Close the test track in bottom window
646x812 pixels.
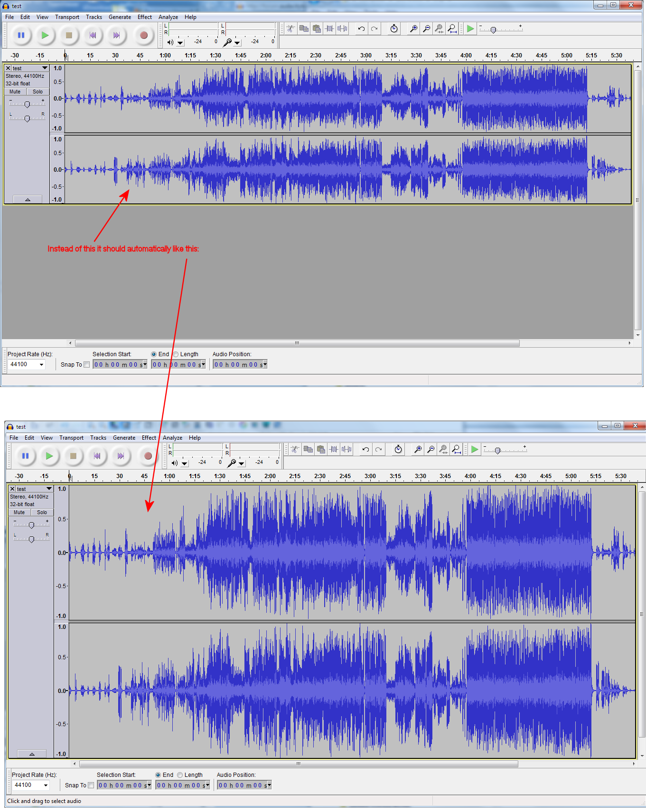click(12, 489)
